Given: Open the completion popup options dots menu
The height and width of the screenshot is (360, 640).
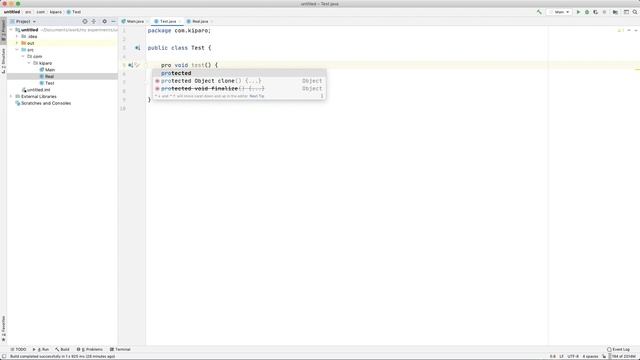Looking at the screenshot, I should 322,96.
